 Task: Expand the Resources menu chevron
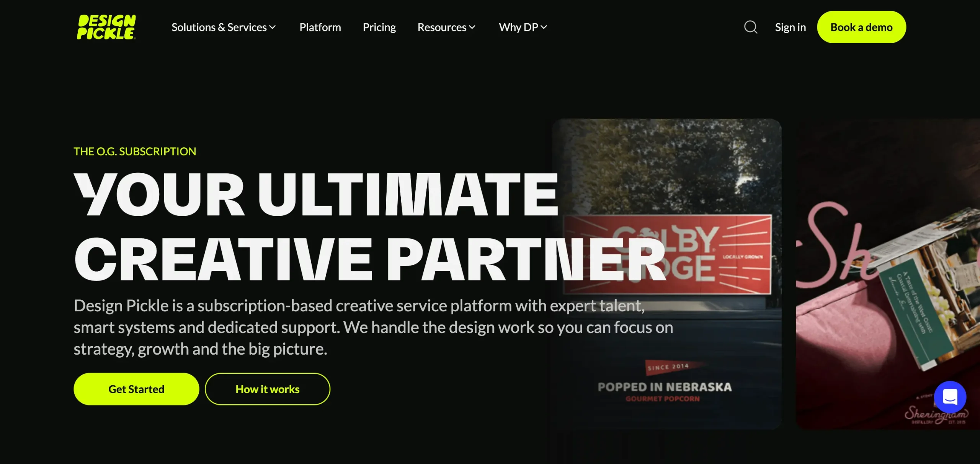pyautogui.click(x=472, y=27)
